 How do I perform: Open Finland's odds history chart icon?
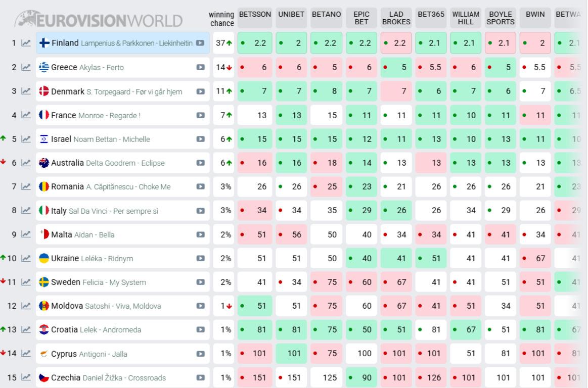[x=26, y=43]
